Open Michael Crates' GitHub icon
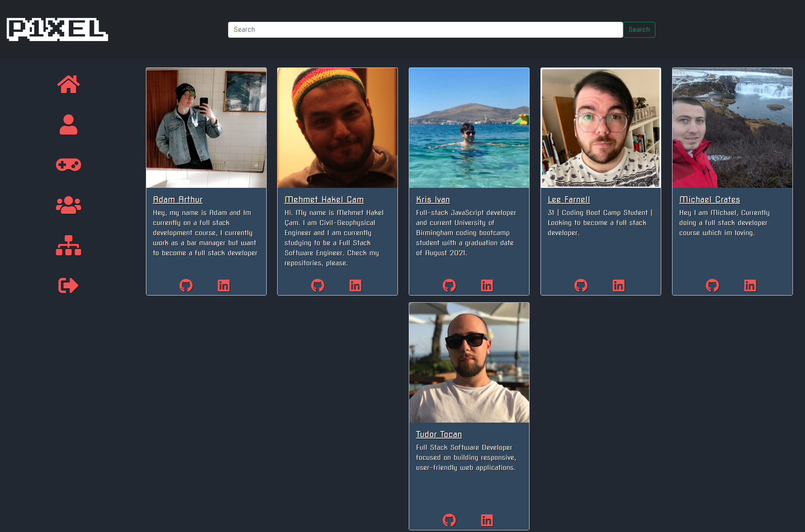This screenshot has height=532, width=805. (x=712, y=285)
